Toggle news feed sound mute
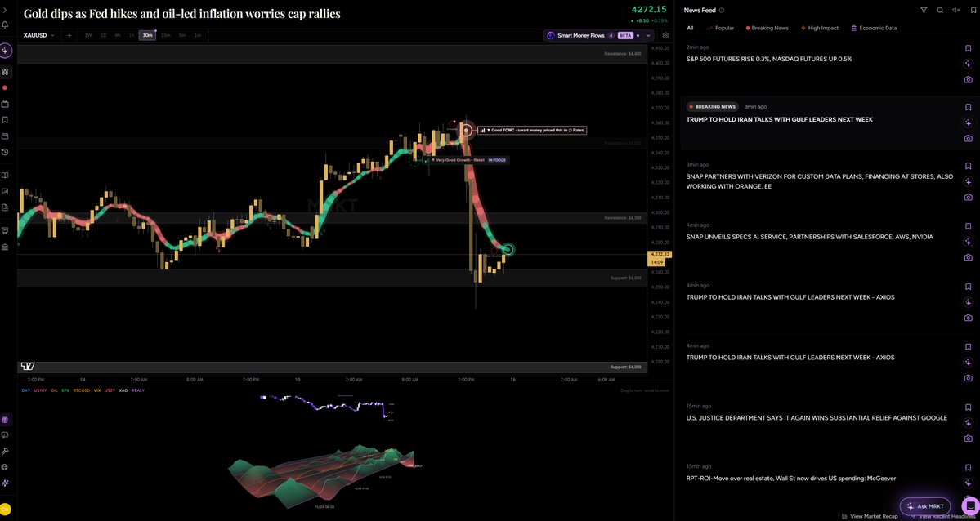Viewport: 980px width, 521px height. click(955, 10)
